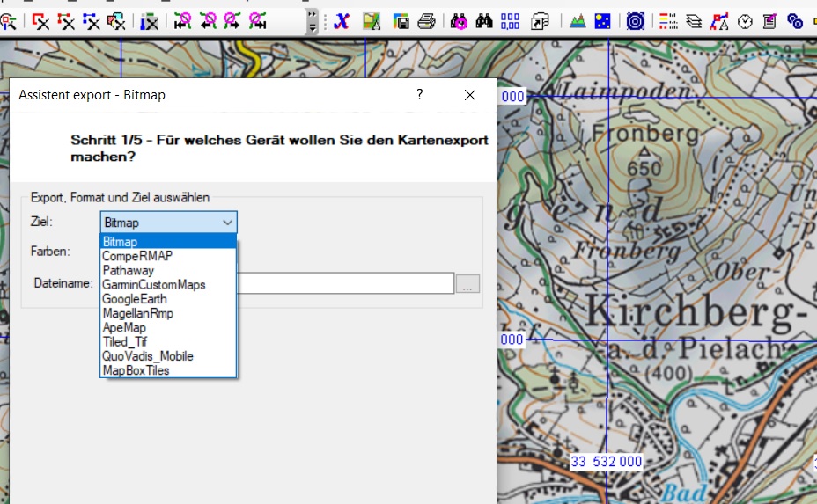Click the save floppy disk toolbar icon
817x504 pixels.
click(401, 21)
